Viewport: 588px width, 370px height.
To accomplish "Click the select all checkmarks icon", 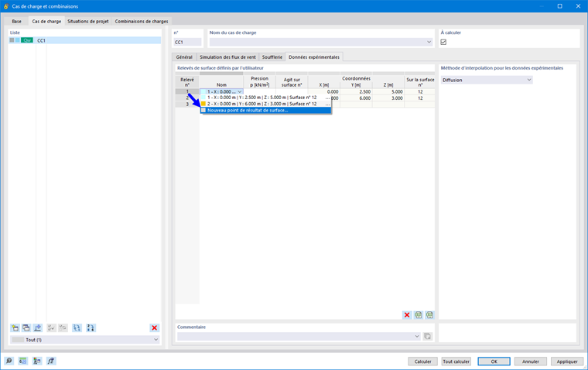I will pyautogui.click(x=51, y=328).
